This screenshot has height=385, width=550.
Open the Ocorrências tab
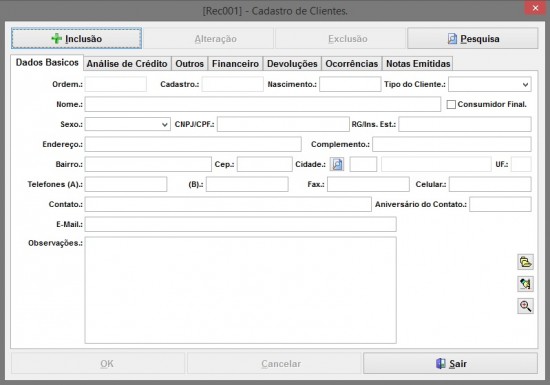(351, 63)
